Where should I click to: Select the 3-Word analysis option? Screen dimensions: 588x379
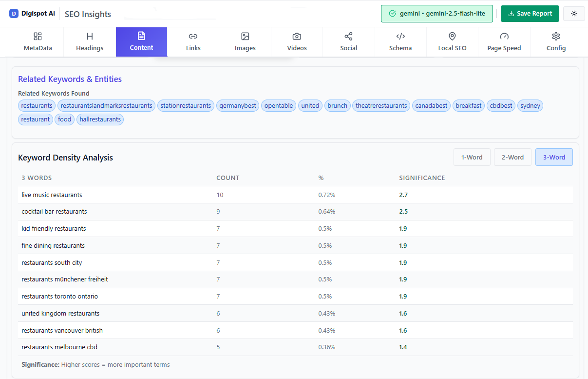coord(554,157)
